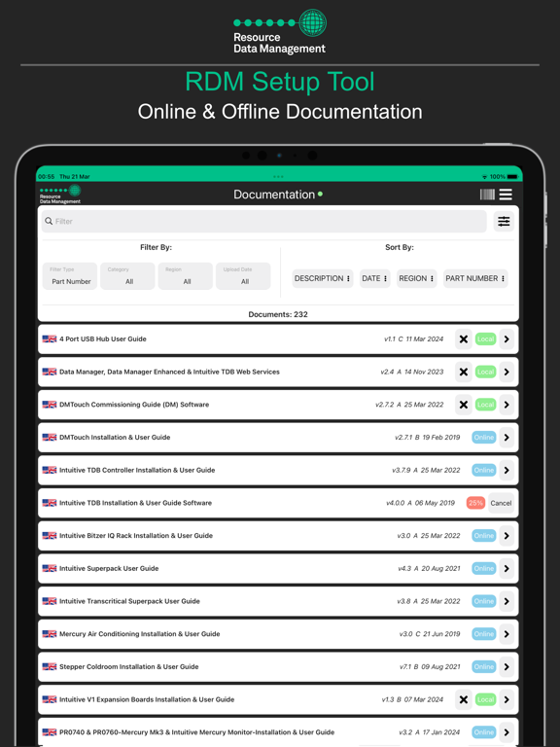Click version text "v4.3 A 20 Aug 2021"
This screenshot has height=747, width=560.
[429, 568]
